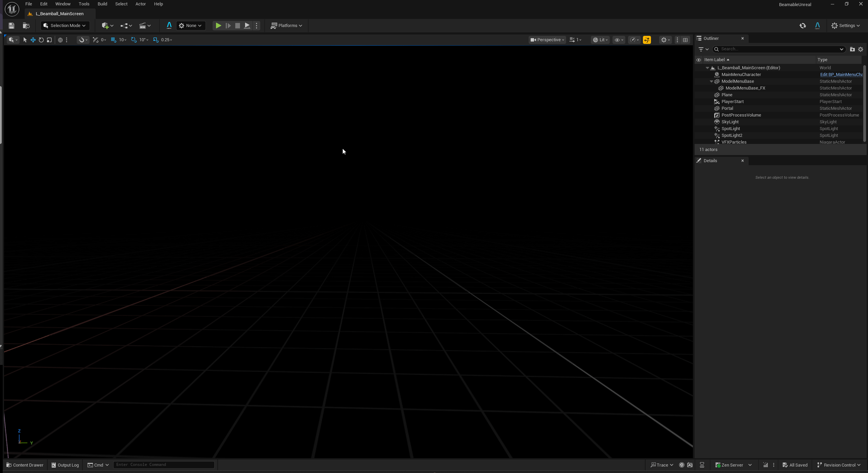Open the Build menu
Viewport: 868px width, 473px height.
tap(102, 4)
